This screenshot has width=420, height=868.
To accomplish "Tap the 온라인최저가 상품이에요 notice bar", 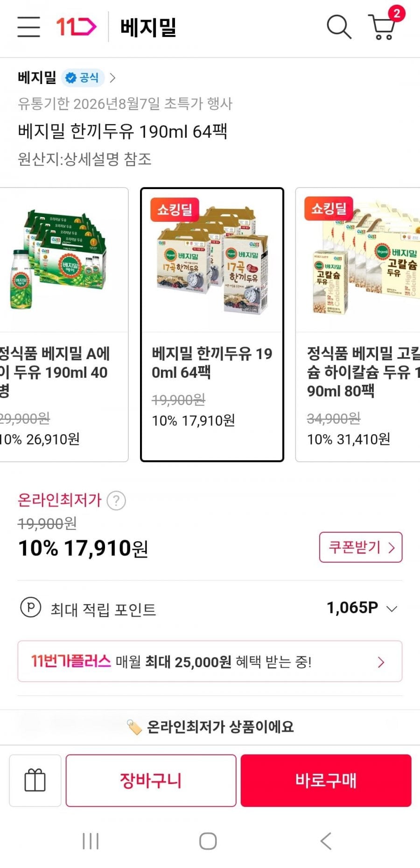I will click(x=210, y=727).
